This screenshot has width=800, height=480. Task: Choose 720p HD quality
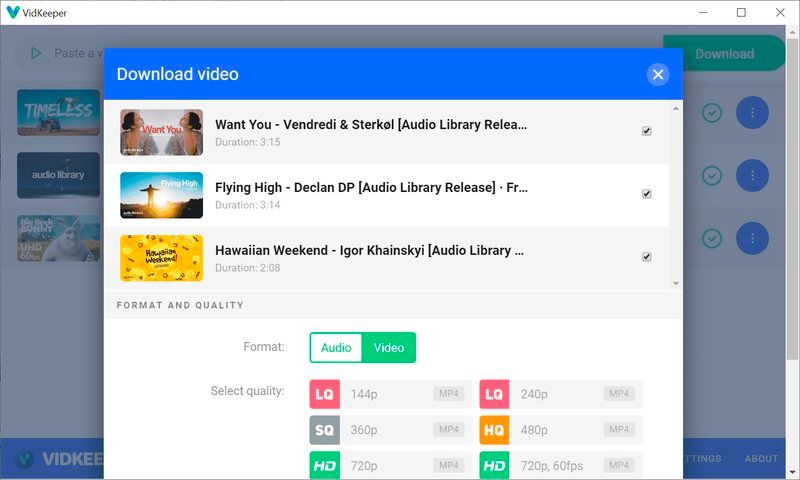(x=390, y=465)
